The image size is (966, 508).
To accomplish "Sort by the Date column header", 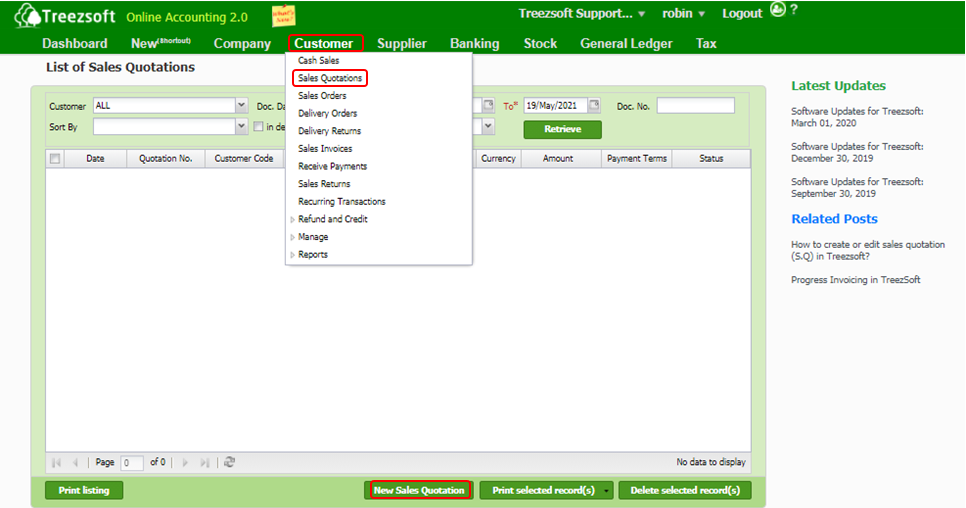I will (x=95, y=159).
